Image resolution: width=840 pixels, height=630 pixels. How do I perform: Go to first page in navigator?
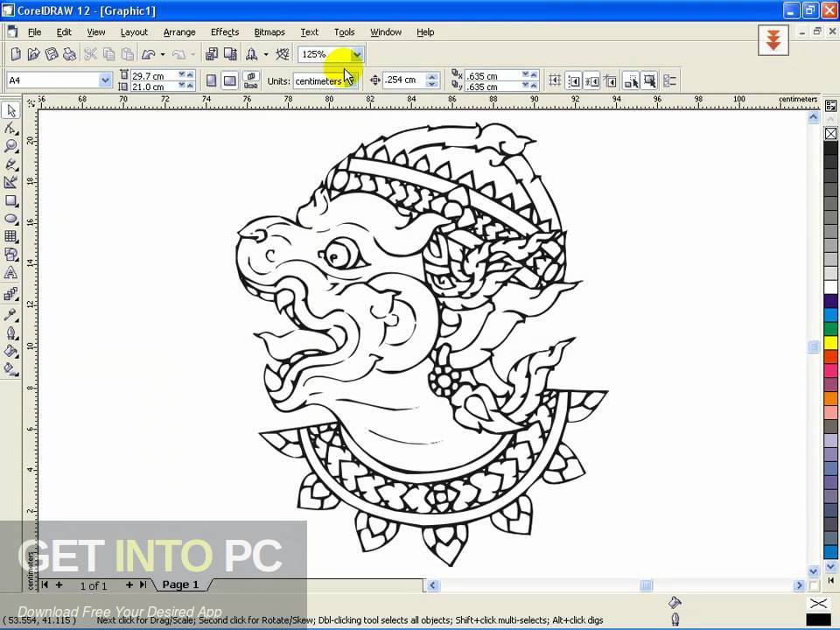(x=45, y=585)
